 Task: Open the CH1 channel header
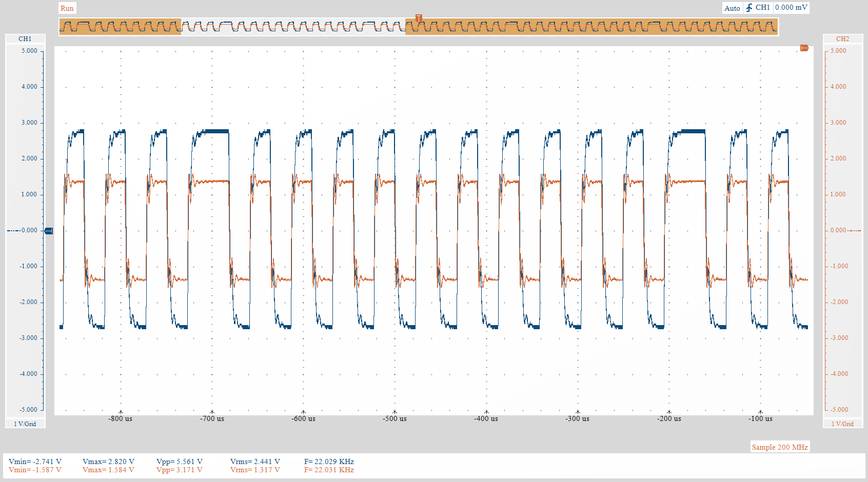(x=25, y=39)
